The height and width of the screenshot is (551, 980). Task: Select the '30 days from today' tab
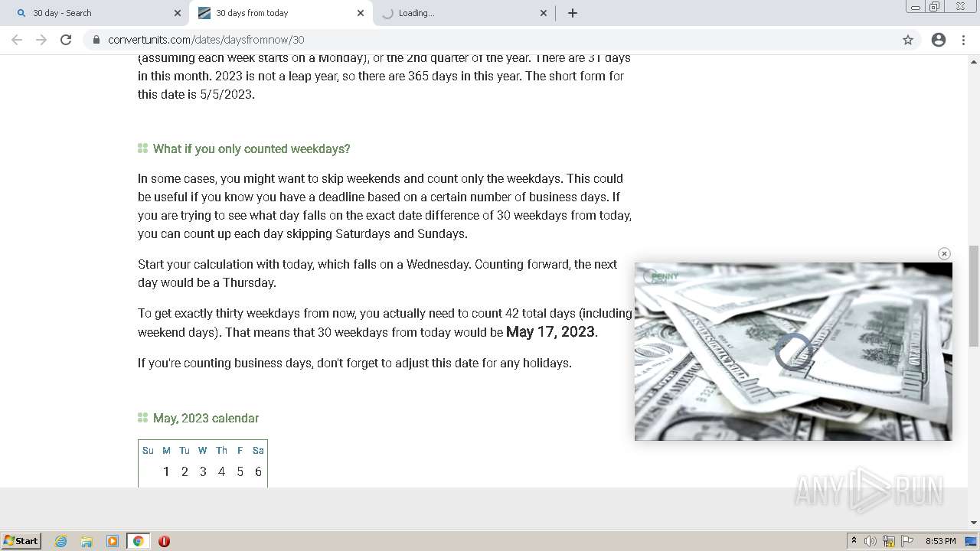coord(280,13)
